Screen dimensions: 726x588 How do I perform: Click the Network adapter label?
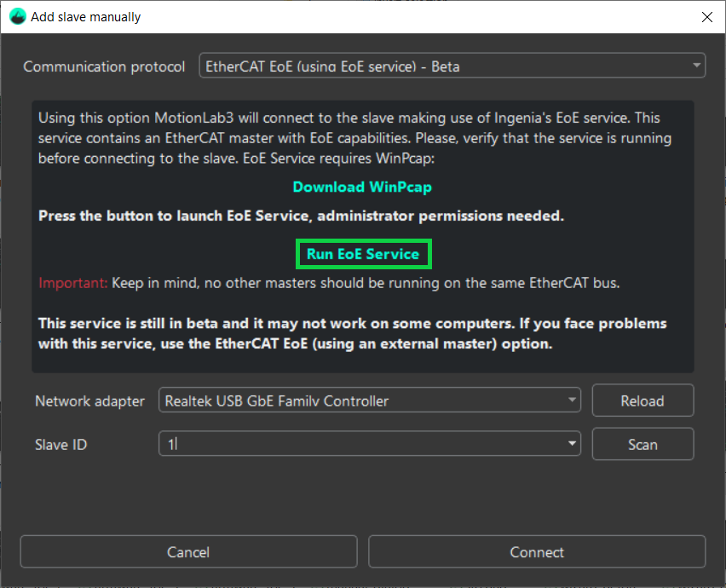[x=89, y=401]
